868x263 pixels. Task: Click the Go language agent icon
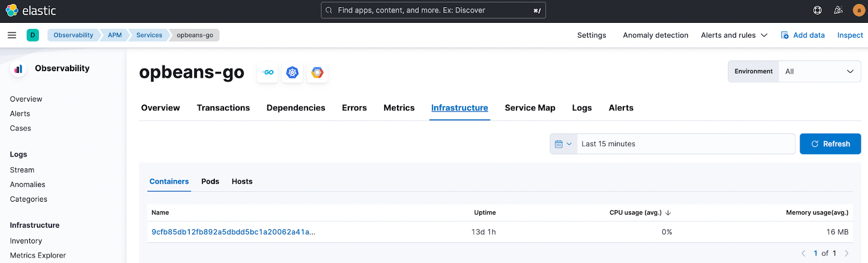pyautogui.click(x=267, y=72)
